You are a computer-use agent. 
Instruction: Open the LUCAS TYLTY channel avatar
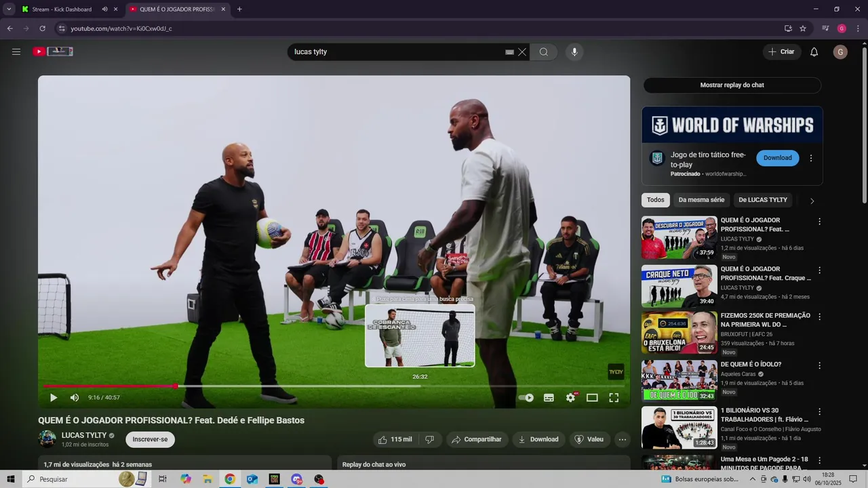47,439
